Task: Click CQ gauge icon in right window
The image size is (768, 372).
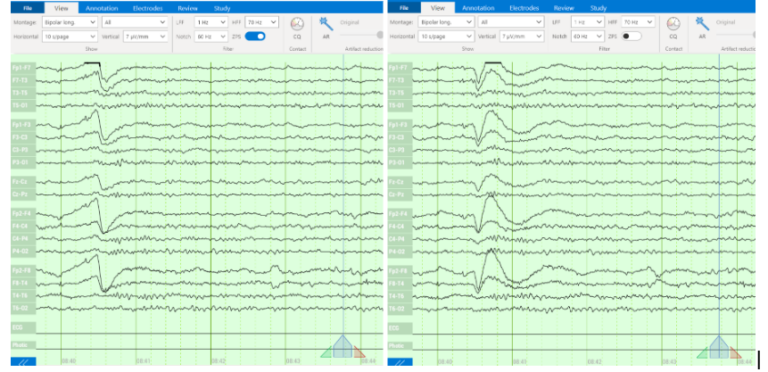Action: (673, 24)
